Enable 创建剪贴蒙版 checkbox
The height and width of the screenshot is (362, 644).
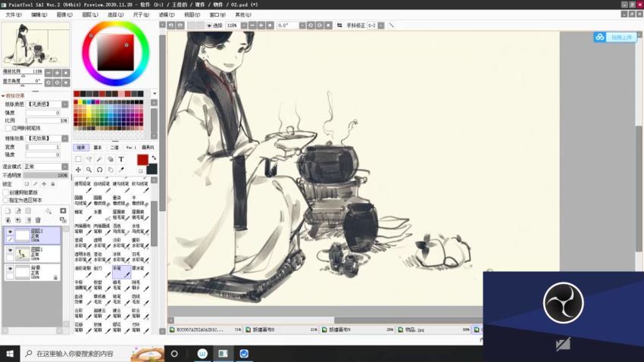(x=6, y=192)
